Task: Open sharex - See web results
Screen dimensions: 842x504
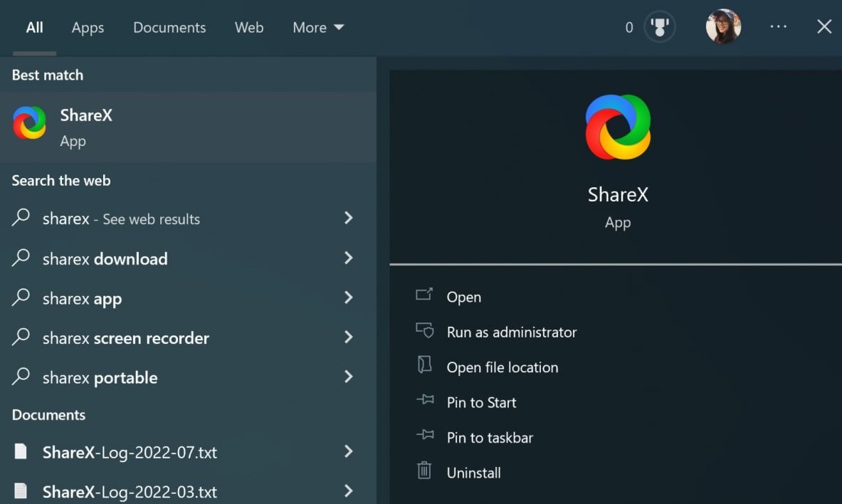Action: pyautogui.click(x=121, y=219)
